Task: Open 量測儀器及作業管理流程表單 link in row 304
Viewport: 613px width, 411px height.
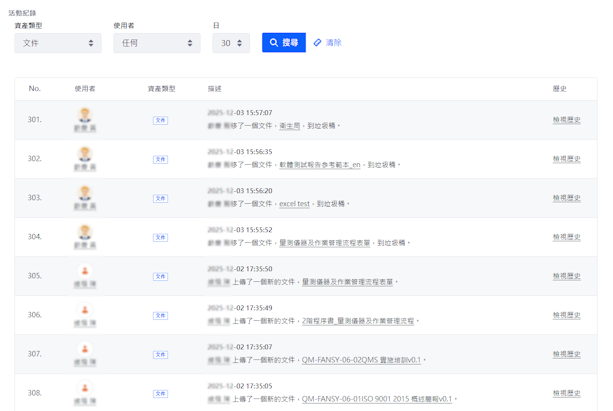Action: click(x=324, y=243)
